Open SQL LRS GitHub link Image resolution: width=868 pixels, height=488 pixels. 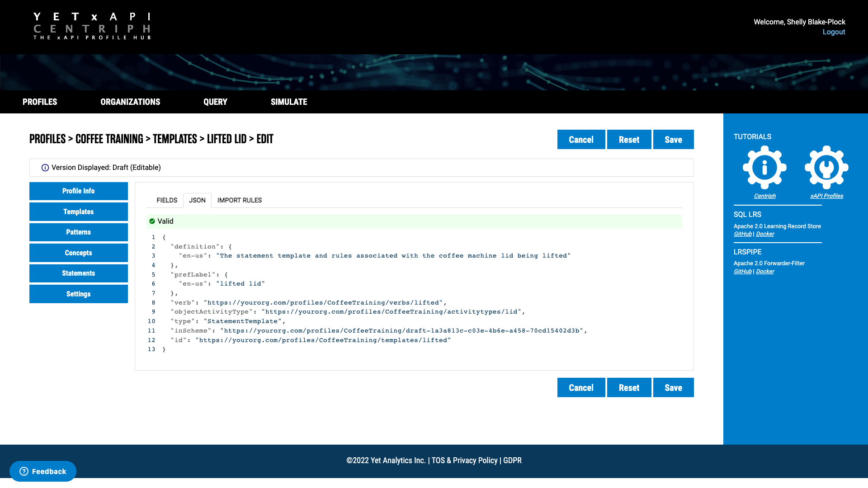(742, 234)
